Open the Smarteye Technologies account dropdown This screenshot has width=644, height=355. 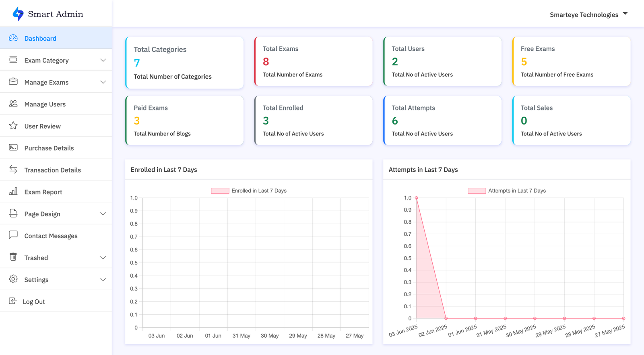click(588, 15)
